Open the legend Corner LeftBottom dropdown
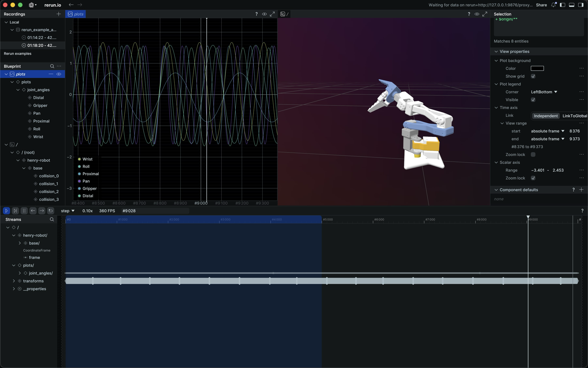 point(544,92)
